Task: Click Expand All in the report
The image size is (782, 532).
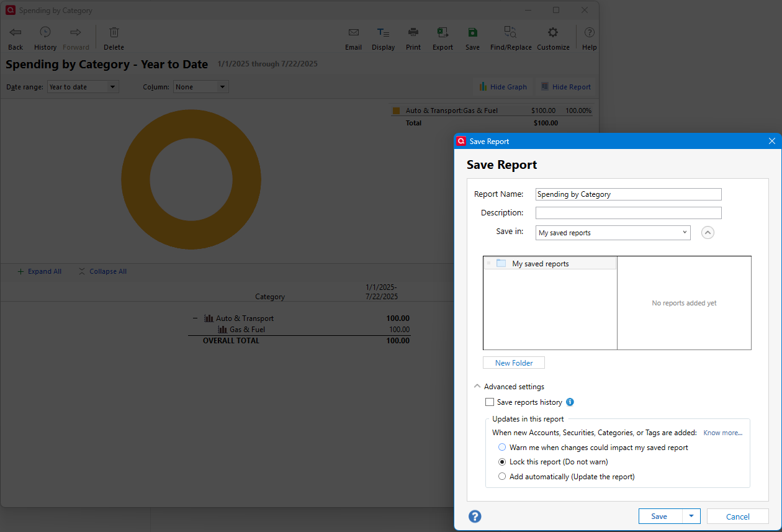Action: (x=39, y=271)
